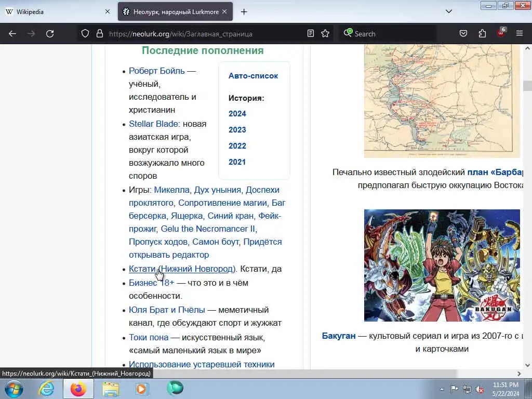Open the 2024 history link
This screenshot has width=532, height=399.
pyautogui.click(x=237, y=114)
